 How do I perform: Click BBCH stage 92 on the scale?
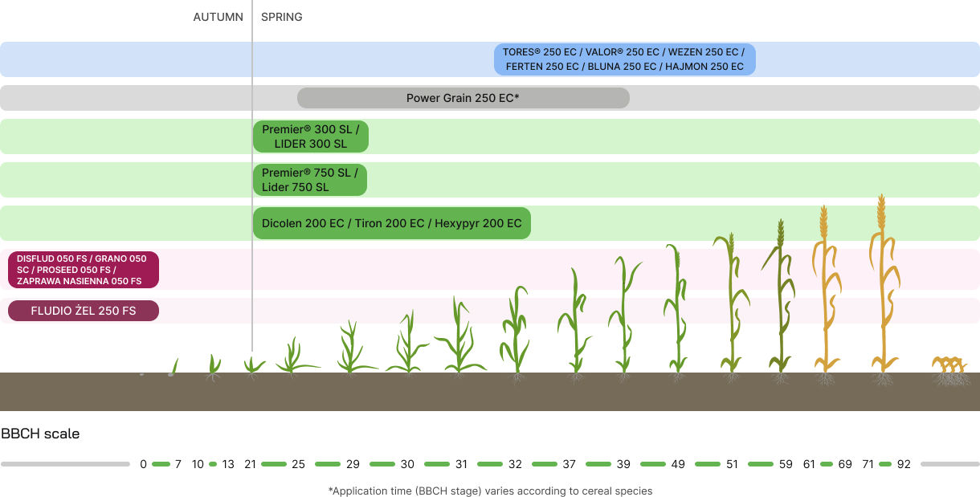(904, 464)
